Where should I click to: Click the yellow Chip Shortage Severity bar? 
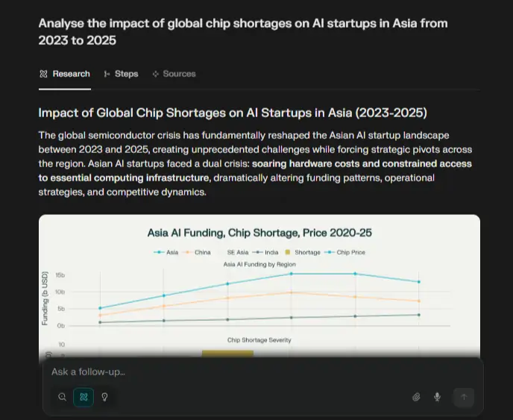click(x=227, y=353)
